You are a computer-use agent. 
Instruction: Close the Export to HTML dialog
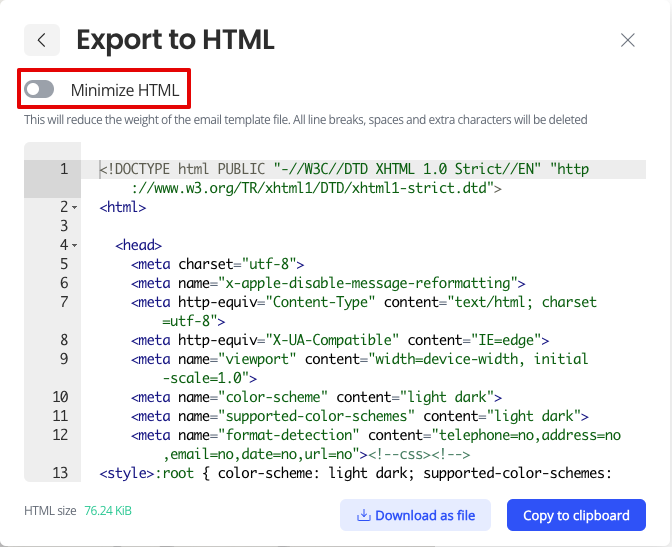point(627,40)
